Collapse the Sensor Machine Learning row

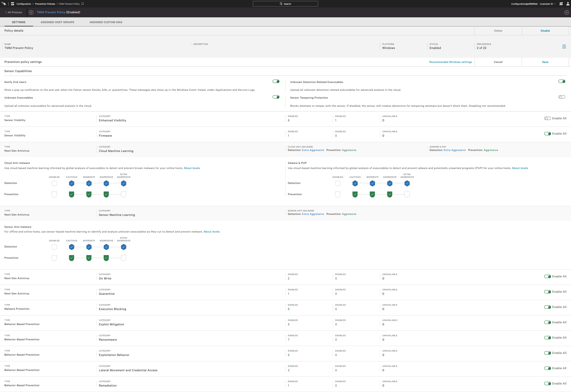point(285,213)
